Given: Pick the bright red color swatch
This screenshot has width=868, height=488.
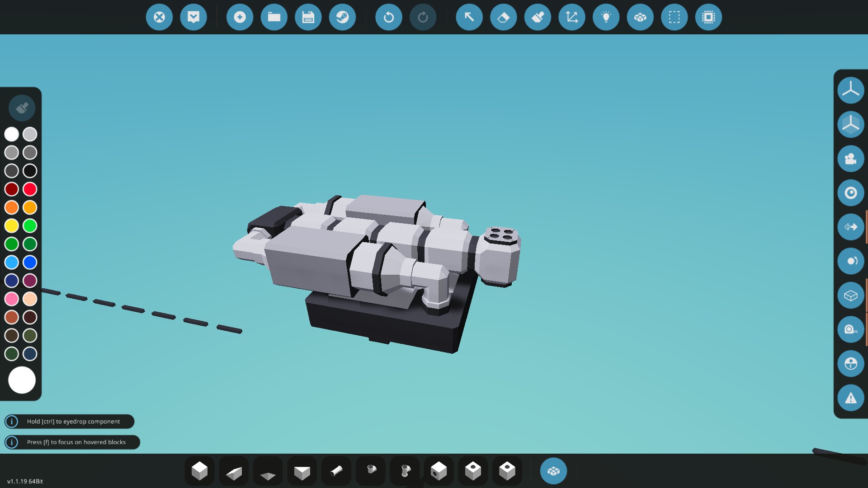Looking at the screenshot, I should (30, 189).
